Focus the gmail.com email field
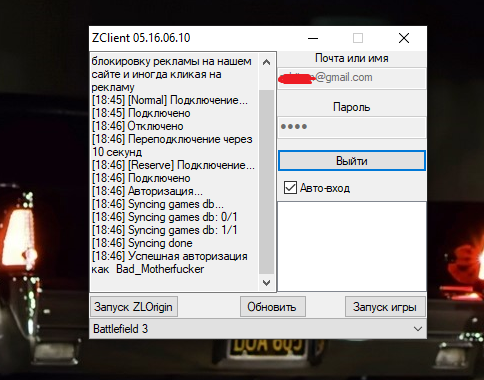484x380 pixels. point(352,78)
